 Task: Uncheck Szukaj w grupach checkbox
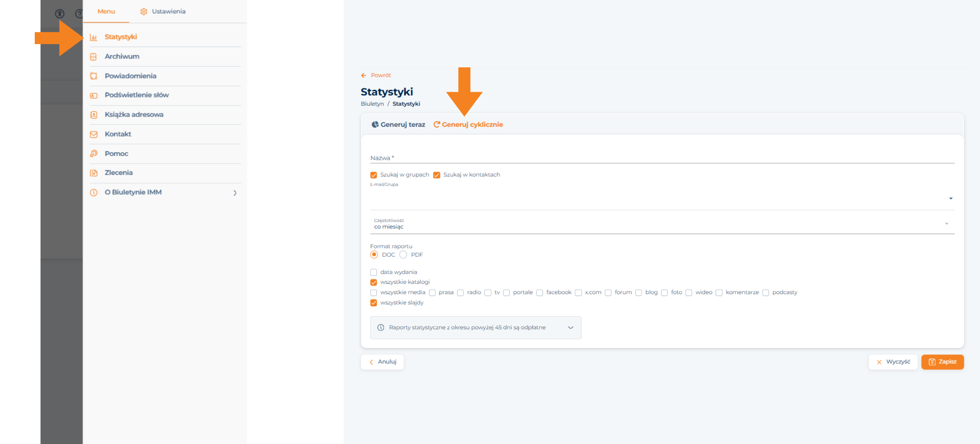373,175
